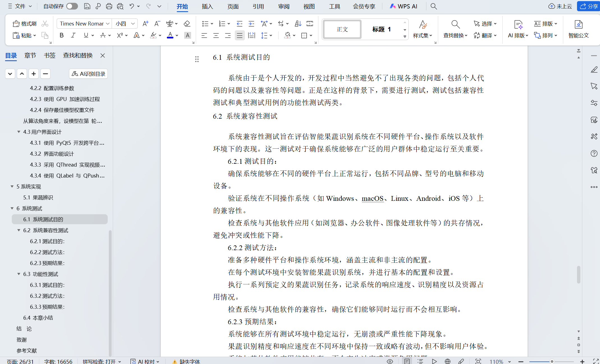This screenshot has height=364, width=600.
Task: Open the zoom percentage dropdown
Action: coord(509,361)
